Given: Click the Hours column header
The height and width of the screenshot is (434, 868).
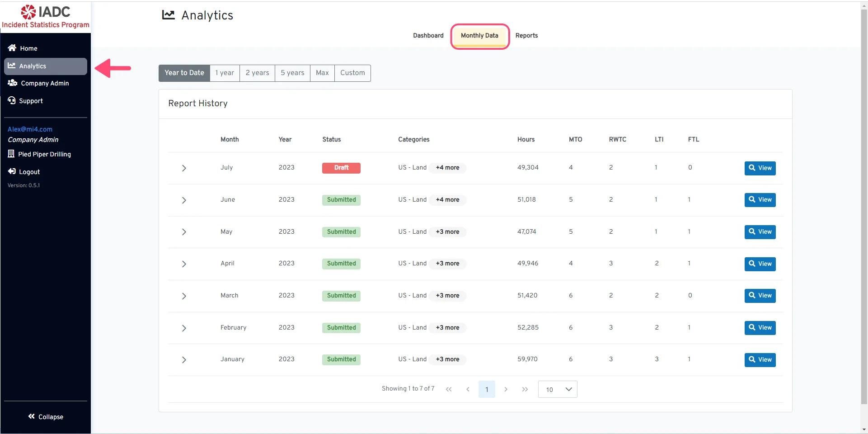Looking at the screenshot, I should (526, 140).
